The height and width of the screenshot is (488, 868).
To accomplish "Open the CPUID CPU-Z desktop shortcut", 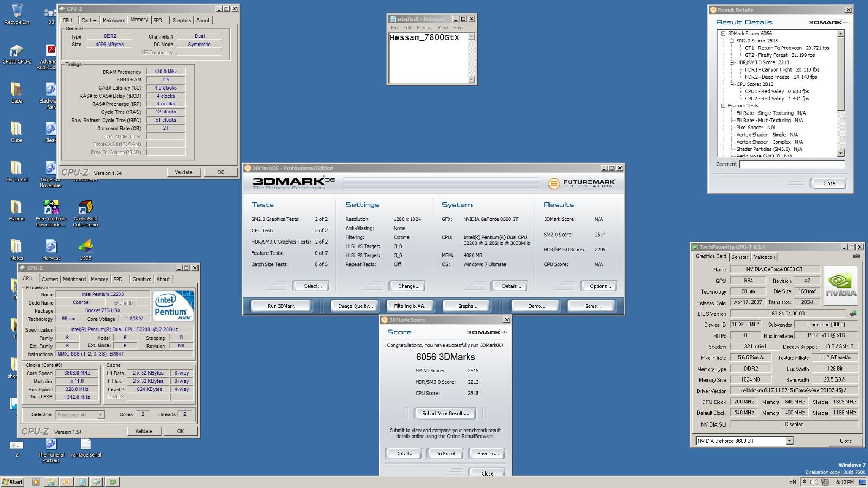I will coord(17,54).
